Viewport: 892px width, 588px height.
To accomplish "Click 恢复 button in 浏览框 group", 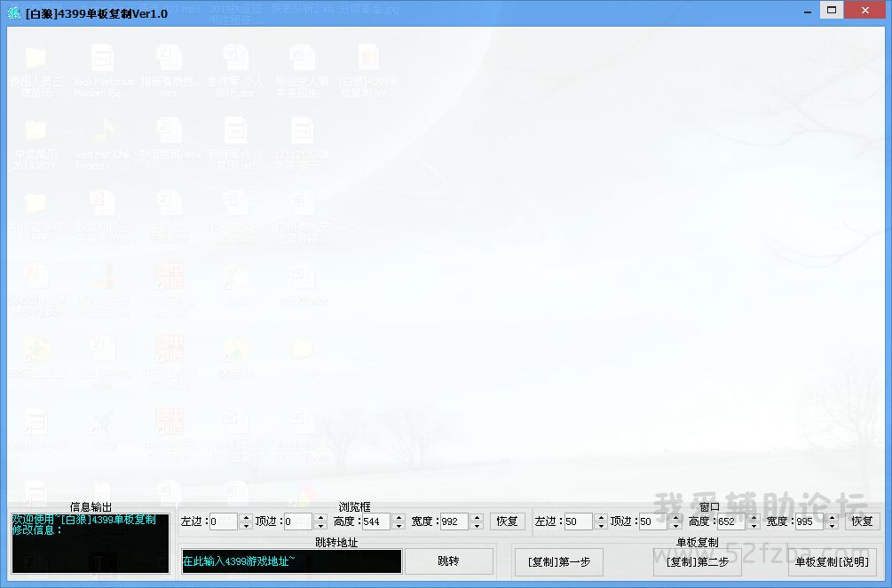I will tap(507, 521).
